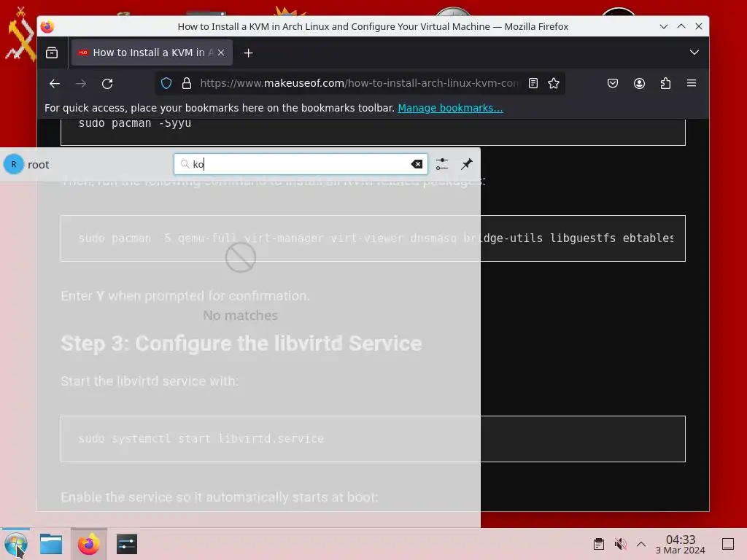Save page to Pocket
747x560 pixels.
pyautogui.click(x=613, y=83)
